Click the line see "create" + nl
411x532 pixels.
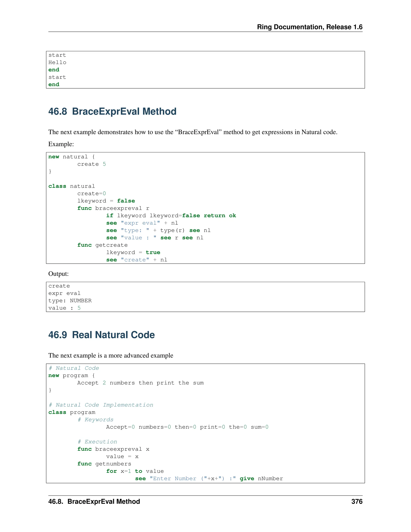point(137,260)
